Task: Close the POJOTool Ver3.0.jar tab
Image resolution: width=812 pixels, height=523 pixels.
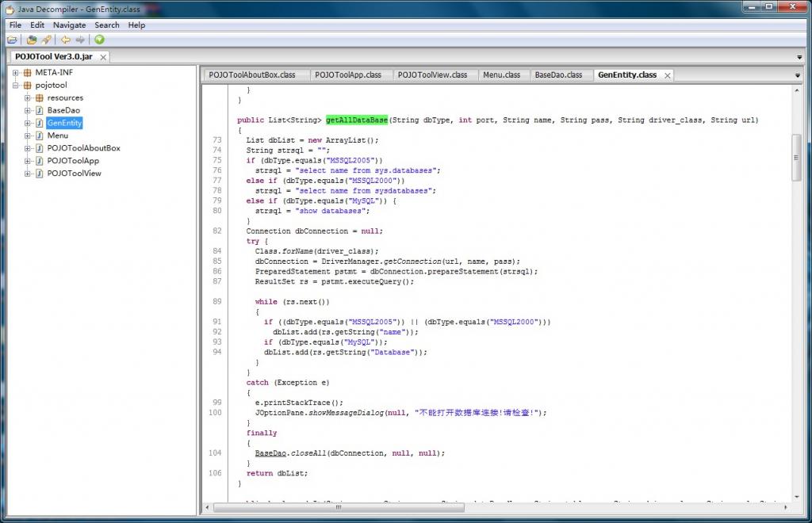Action: click(102, 57)
